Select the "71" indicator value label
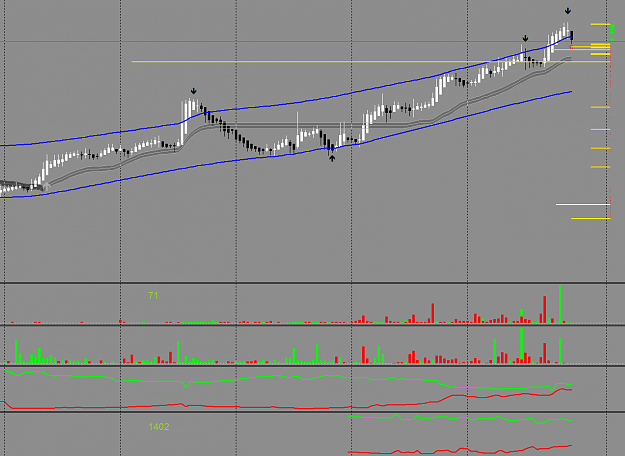Screen dimensions: 625x456 (153, 295)
